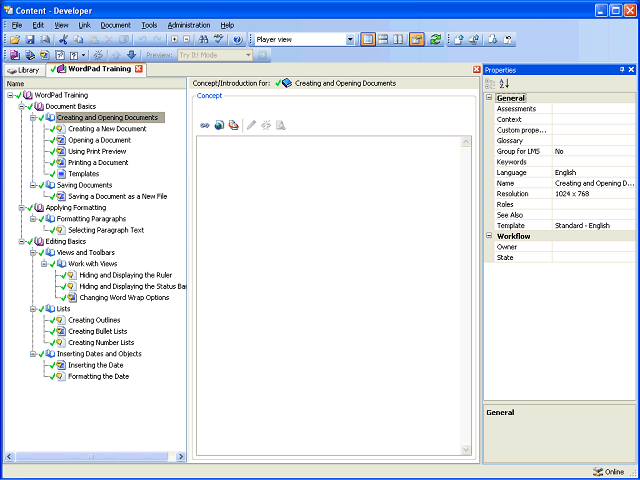The width and height of the screenshot is (640, 480).
Task: Click the outline's horizontal scrollbar thumb
Action: coord(91,457)
